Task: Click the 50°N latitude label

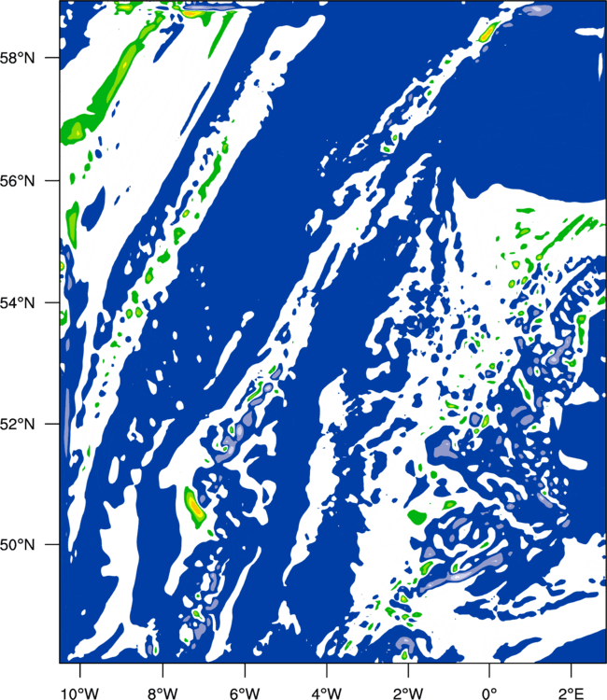Action: pos(18,545)
